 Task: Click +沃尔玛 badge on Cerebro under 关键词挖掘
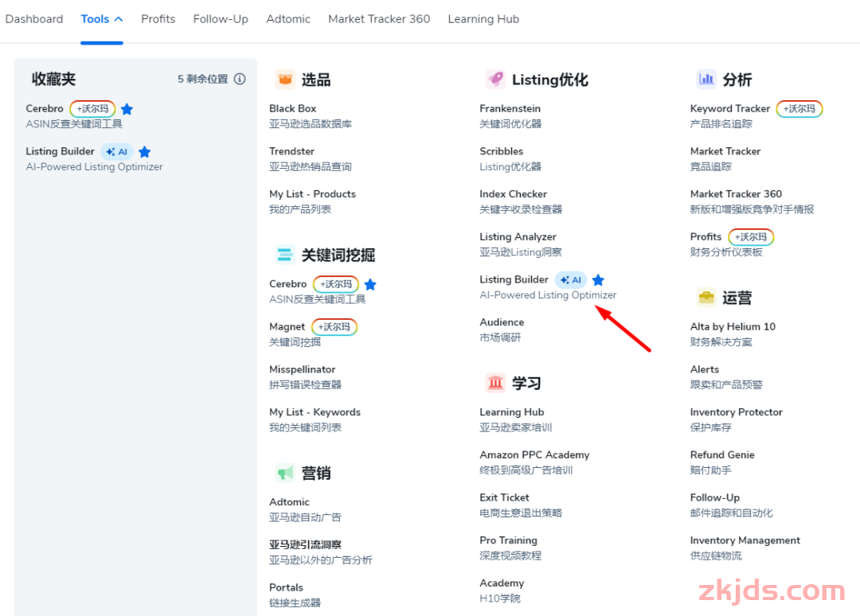[x=336, y=284]
